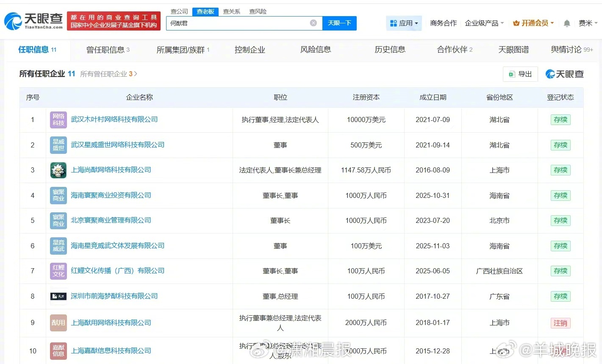Click the 天眼一下 search button
The height and width of the screenshot is (364, 602).
pyautogui.click(x=339, y=23)
